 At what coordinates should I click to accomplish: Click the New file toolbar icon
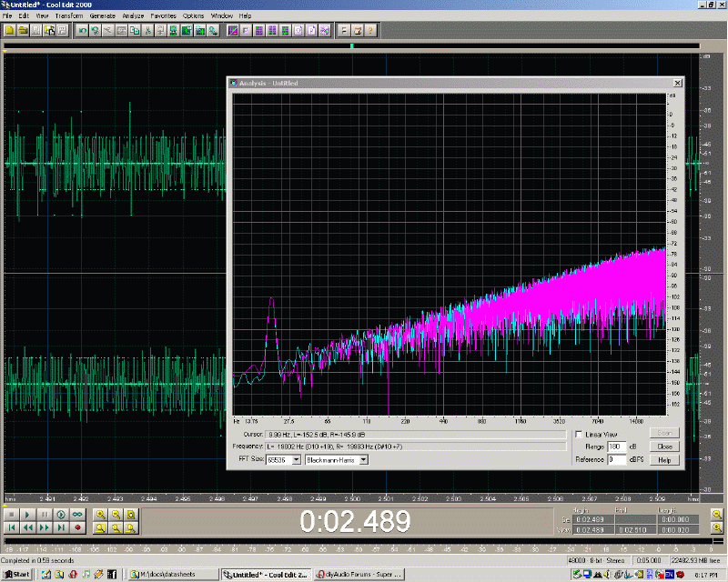click(9, 31)
